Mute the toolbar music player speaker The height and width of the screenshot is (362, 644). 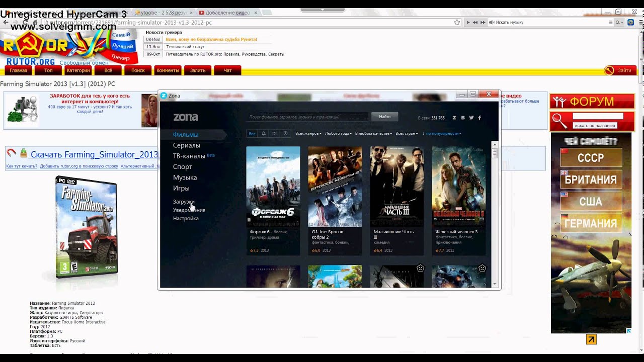coord(492,22)
